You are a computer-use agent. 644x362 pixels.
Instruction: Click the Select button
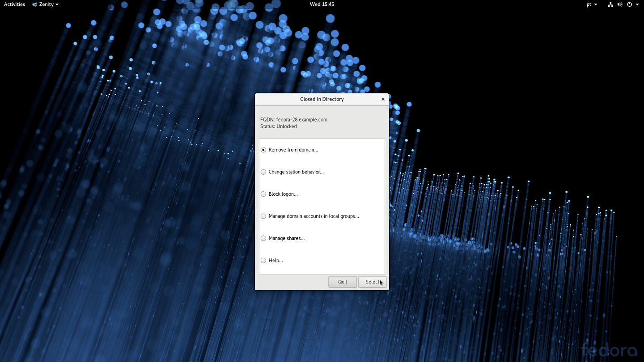pos(373,282)
